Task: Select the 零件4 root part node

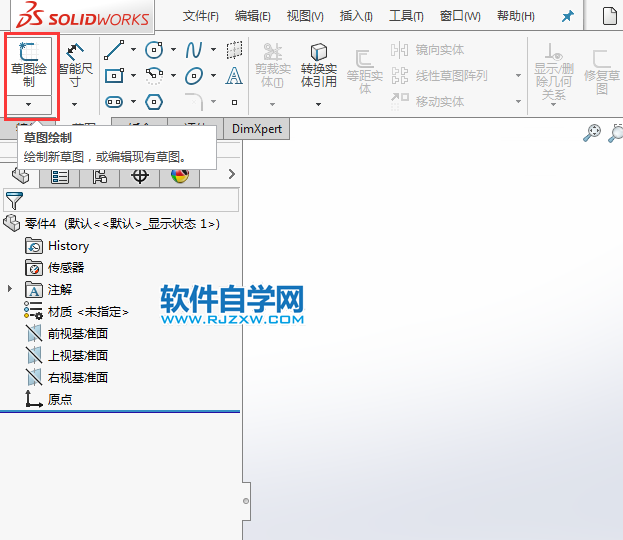Action: click(111, 224)
